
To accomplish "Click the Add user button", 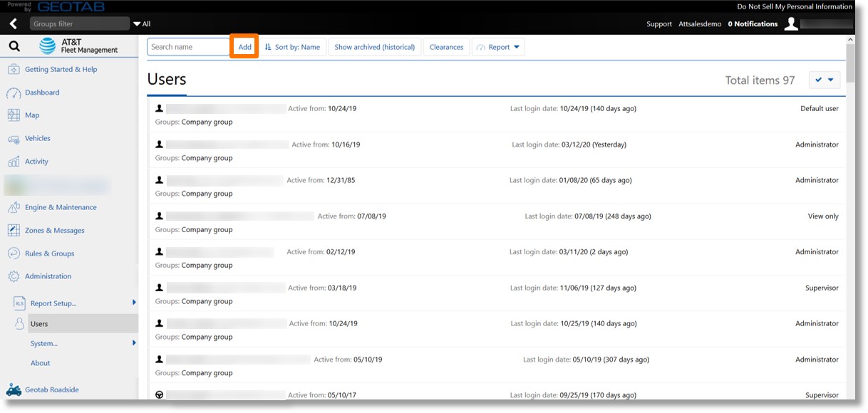I will tap(244, 47).
